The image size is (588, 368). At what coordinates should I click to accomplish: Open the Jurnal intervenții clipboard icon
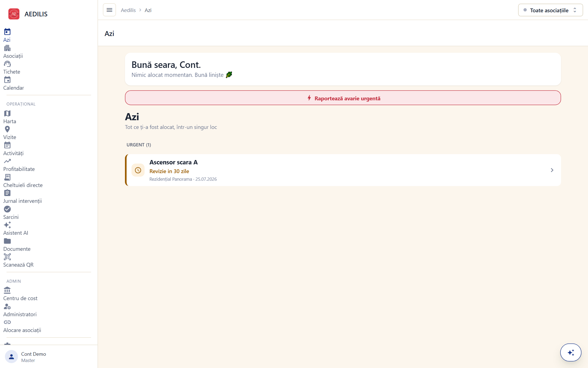coord(7,193)
